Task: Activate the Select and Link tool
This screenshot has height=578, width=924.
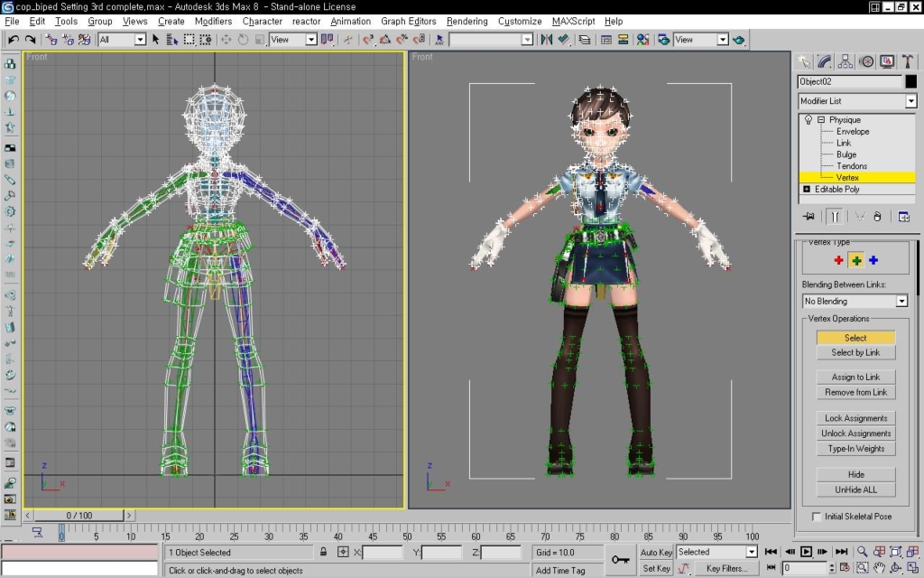Action: pyautogui.click(x=51, y=40)
